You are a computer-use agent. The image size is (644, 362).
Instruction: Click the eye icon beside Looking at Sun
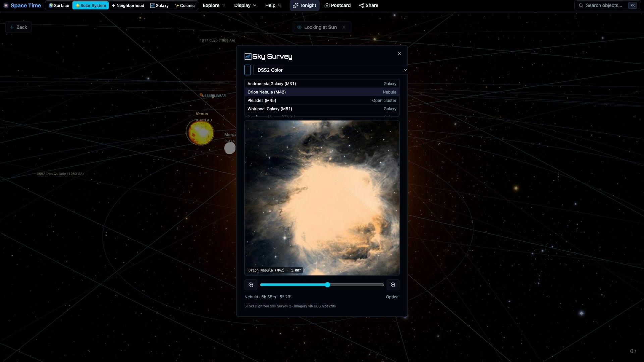299,27
